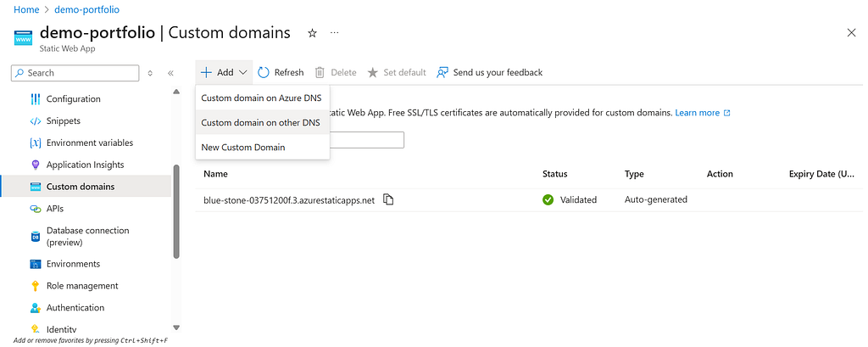
Task: Close the Custom domains blade
Action: pyautogui.click(x=851, y=33)
